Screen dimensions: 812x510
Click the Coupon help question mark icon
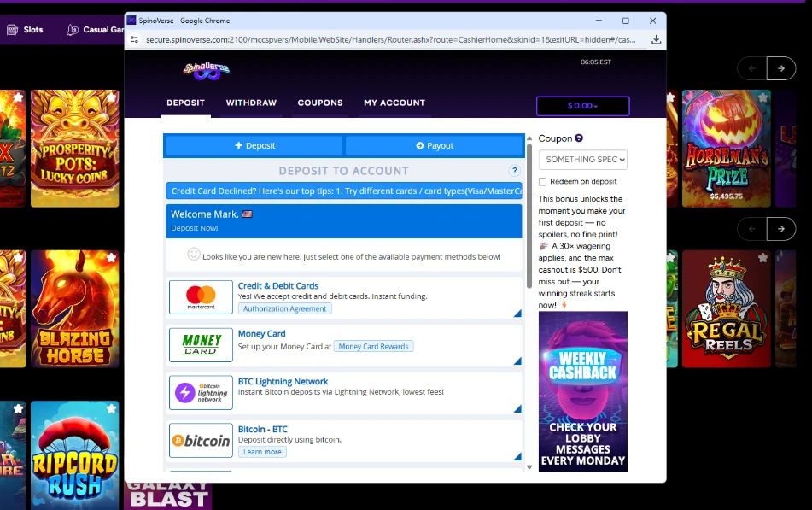tap(579, 138)
